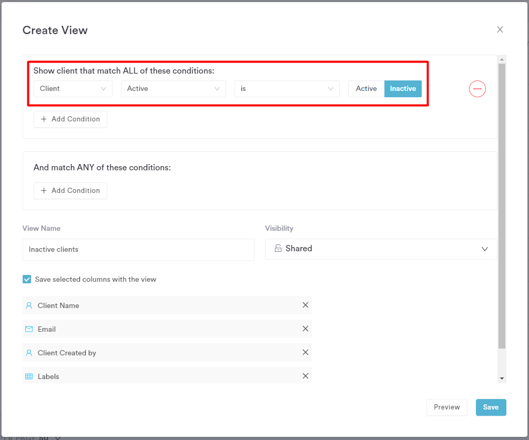Close the Create View dialog
The image size is (529, 440).
(500, 30)
